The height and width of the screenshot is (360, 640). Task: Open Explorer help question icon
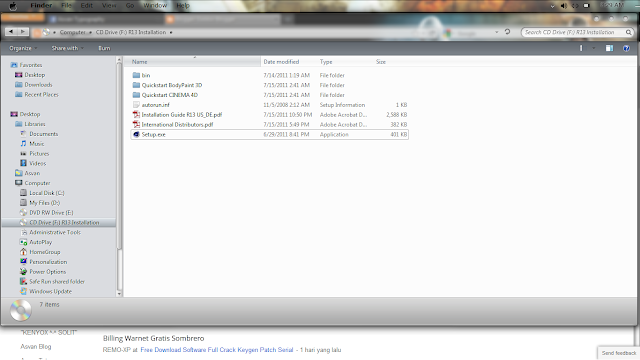point(626,48)
